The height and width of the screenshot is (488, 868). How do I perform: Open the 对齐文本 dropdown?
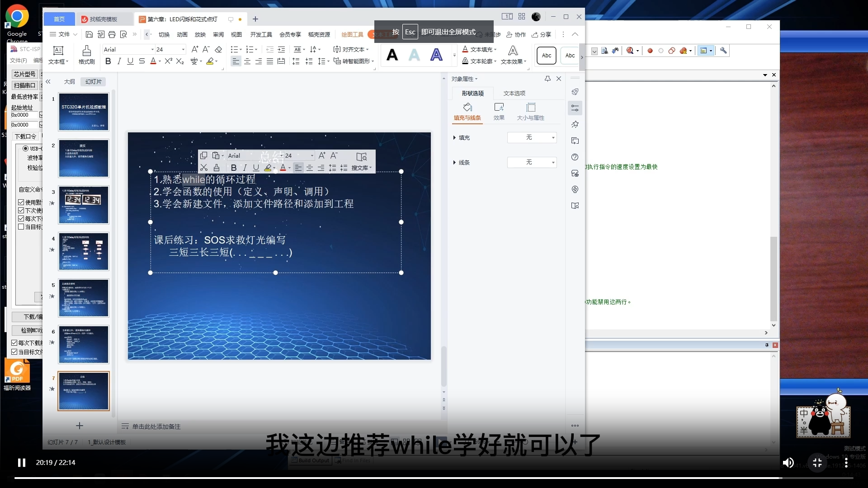[351, 49]
